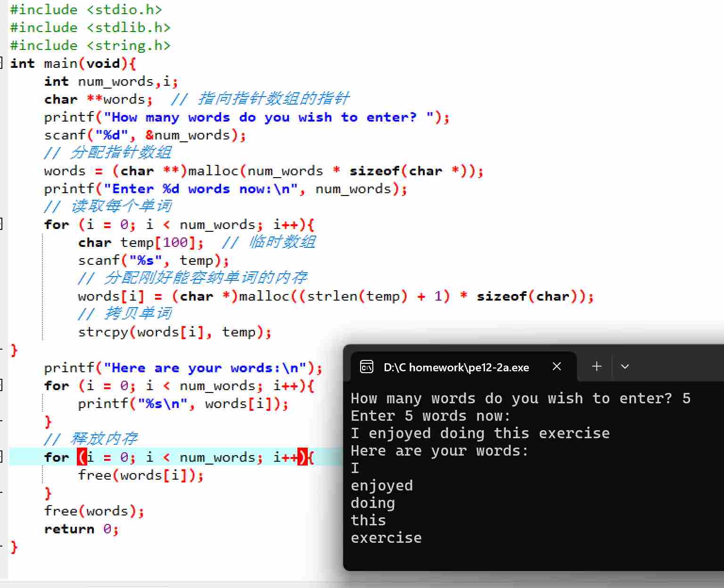This screenshot has width=724, height=588.
Task: Click the return 0; statement
Action: tap(82, 529)
